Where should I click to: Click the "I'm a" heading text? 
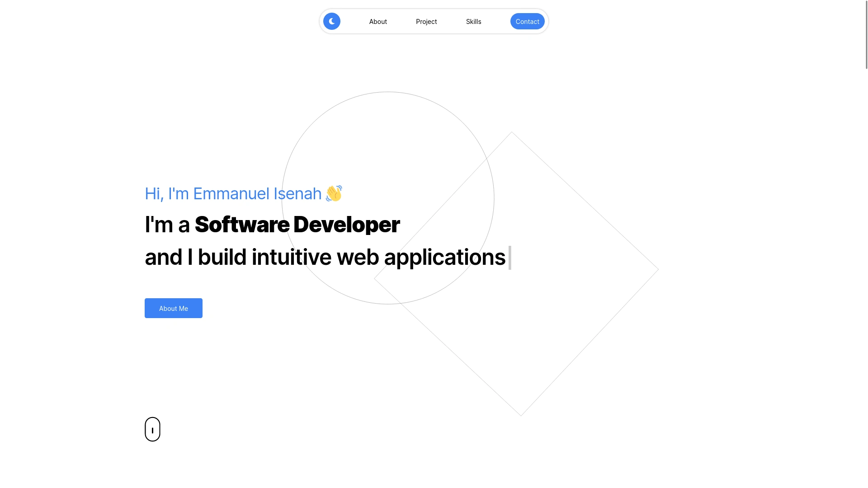click(x=167, y=225)
